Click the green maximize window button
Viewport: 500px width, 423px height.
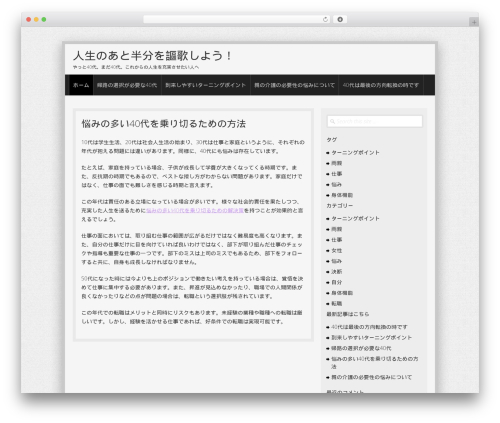tap(44, 20)
